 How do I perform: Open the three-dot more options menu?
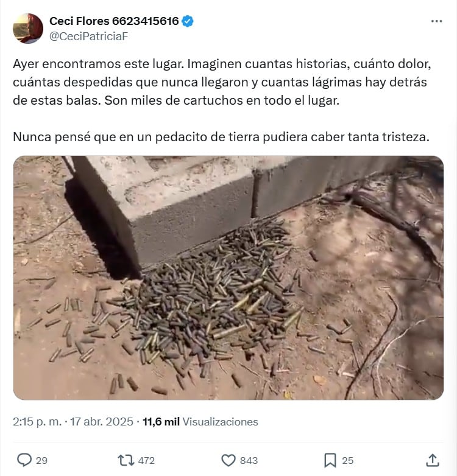(x=436, y=21)
